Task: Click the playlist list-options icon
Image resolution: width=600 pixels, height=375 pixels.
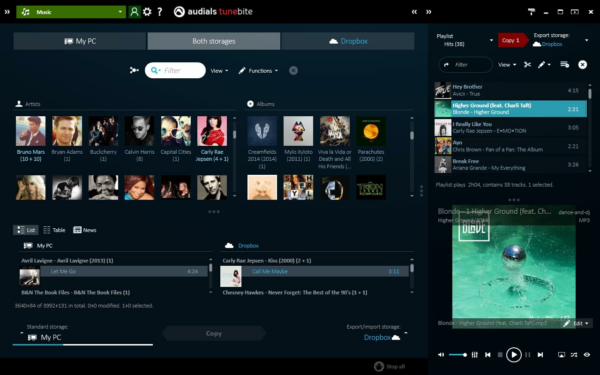Action: click(564, 65)
